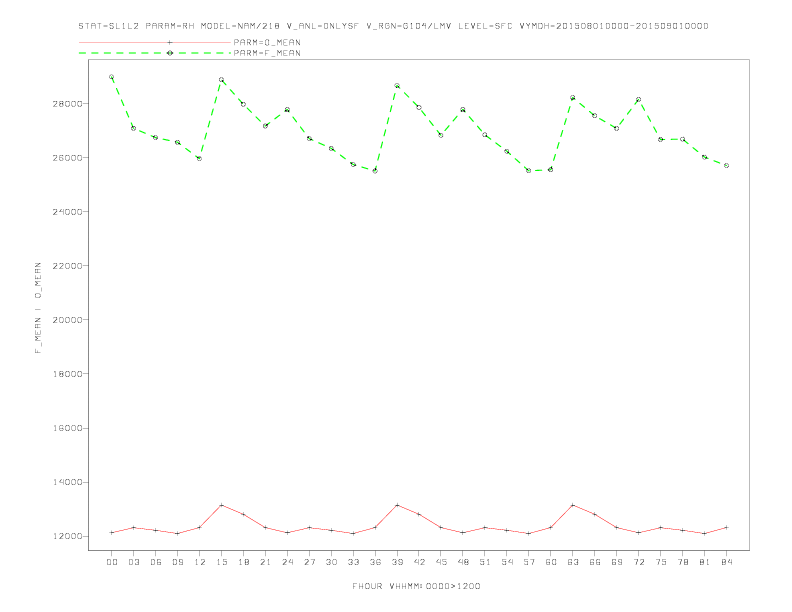The height and width of the screenshot is (612, 792).
Task: Click the PARM=F_MEAN legend label
Action: 267,53
